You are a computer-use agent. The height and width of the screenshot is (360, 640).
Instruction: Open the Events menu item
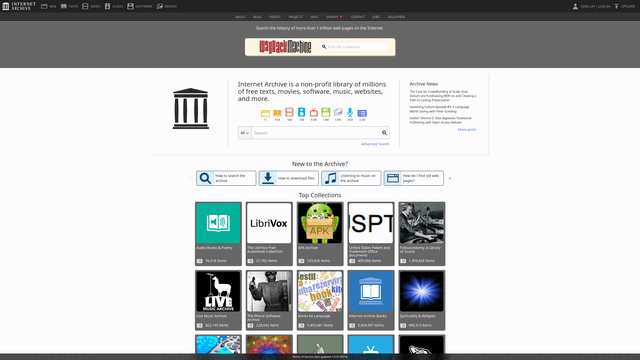275,17
